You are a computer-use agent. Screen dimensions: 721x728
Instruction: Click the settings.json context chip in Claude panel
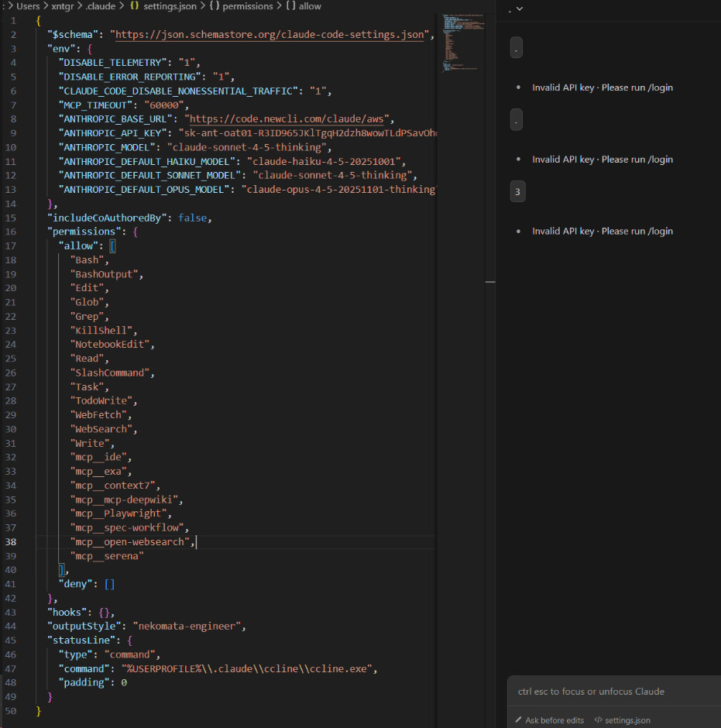(x=623, y=719)
